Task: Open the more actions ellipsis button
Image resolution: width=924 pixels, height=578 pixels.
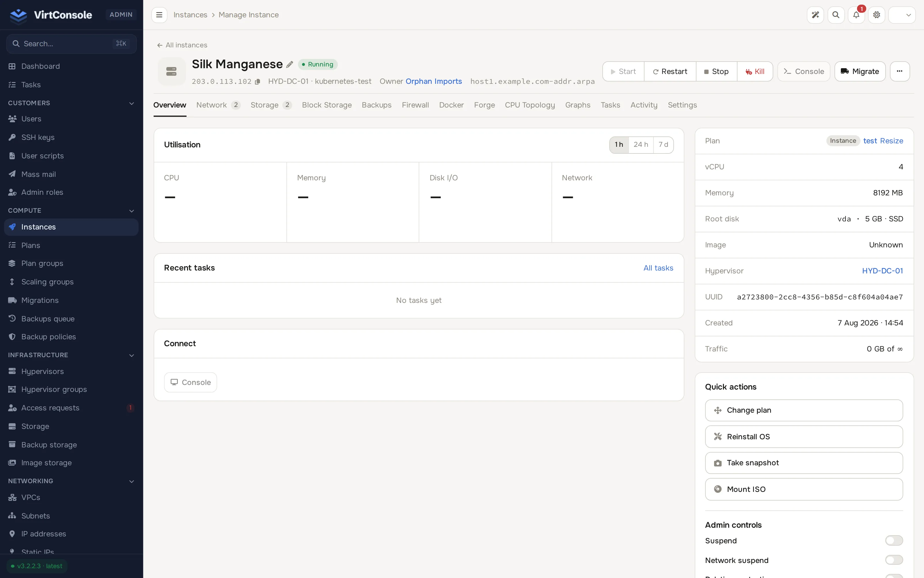Action: [x=899, y=71]
